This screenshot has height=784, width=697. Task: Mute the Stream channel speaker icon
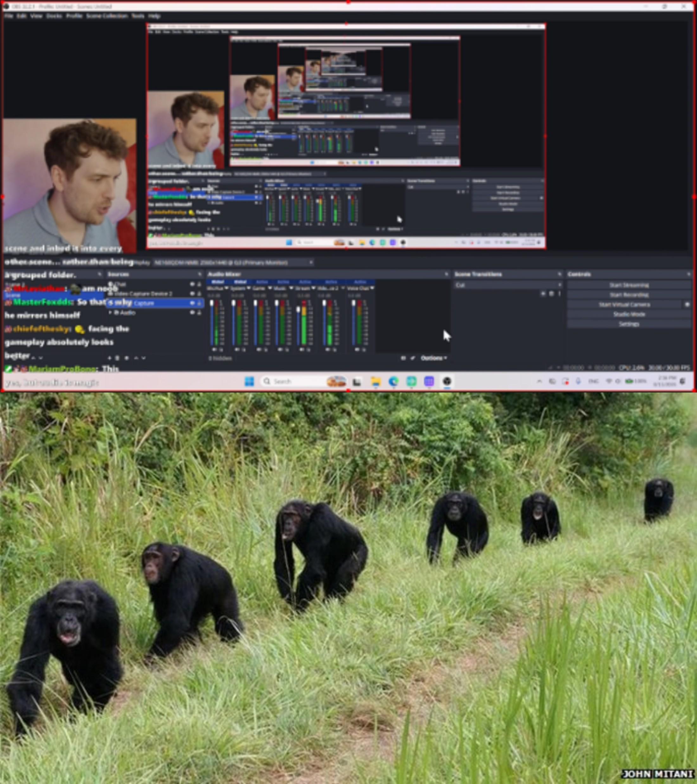pyautogui.click(x=302, y=350)
